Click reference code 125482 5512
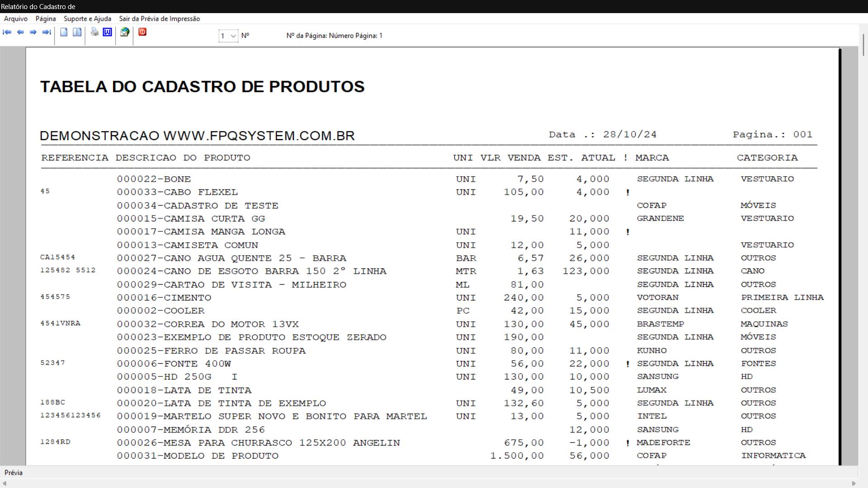Viewport: 868px width, 488px height. pyautogui.click(x=68, y=270)
